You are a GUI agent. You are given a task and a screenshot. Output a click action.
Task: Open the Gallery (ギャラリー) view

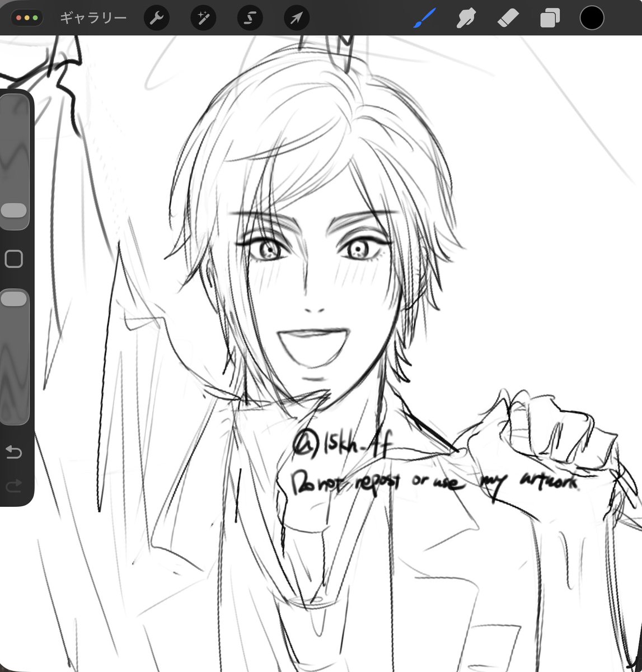[93, 18]
